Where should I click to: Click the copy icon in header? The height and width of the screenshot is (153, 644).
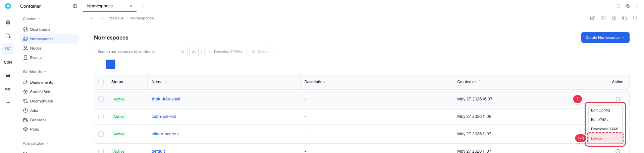point(625,18)
